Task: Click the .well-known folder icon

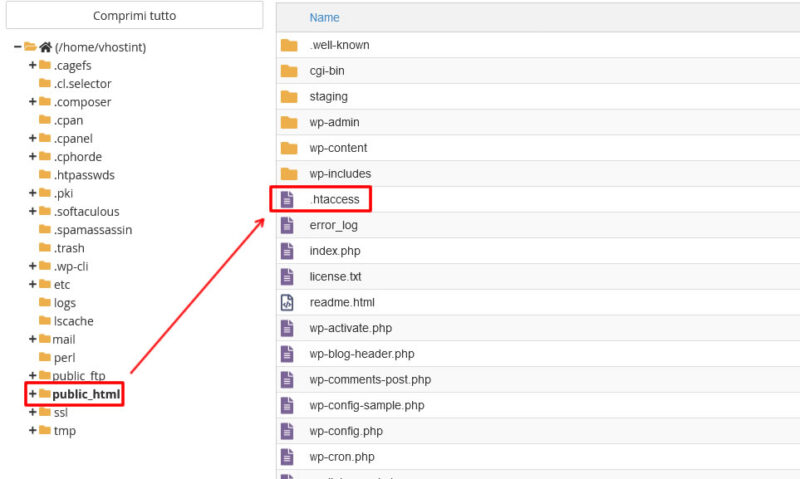Action: tap(289, 45)
